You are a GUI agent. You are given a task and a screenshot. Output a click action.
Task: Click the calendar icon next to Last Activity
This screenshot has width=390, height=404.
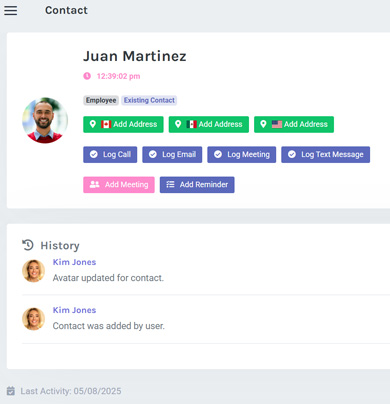point(11,391)
